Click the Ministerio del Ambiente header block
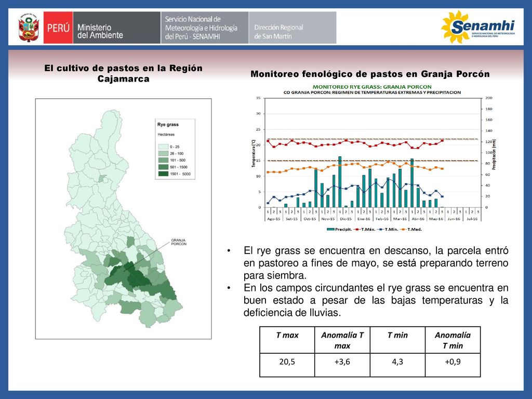Viewport: 532px width, 399px height. (x=116, y=28)
